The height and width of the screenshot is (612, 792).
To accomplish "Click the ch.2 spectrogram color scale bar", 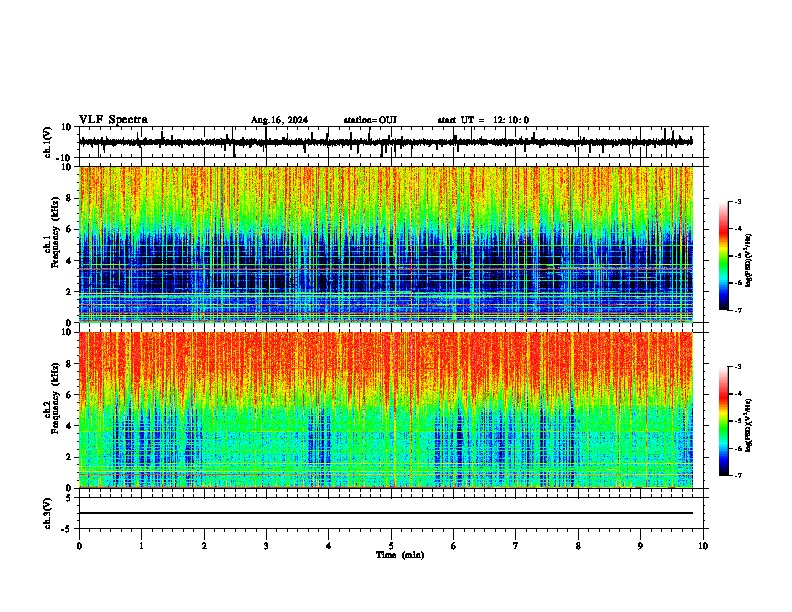I will (x=724, y=421).
